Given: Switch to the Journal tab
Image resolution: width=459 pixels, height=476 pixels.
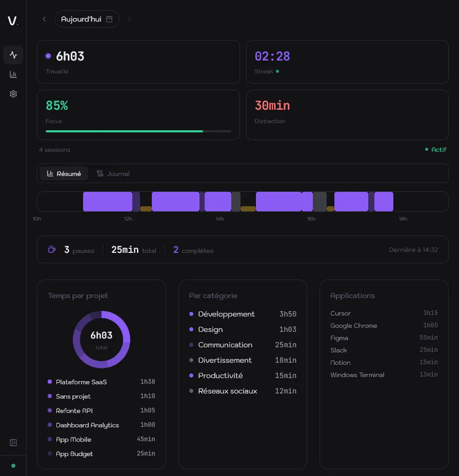Looking at the screenshot, I should (113, 174).
